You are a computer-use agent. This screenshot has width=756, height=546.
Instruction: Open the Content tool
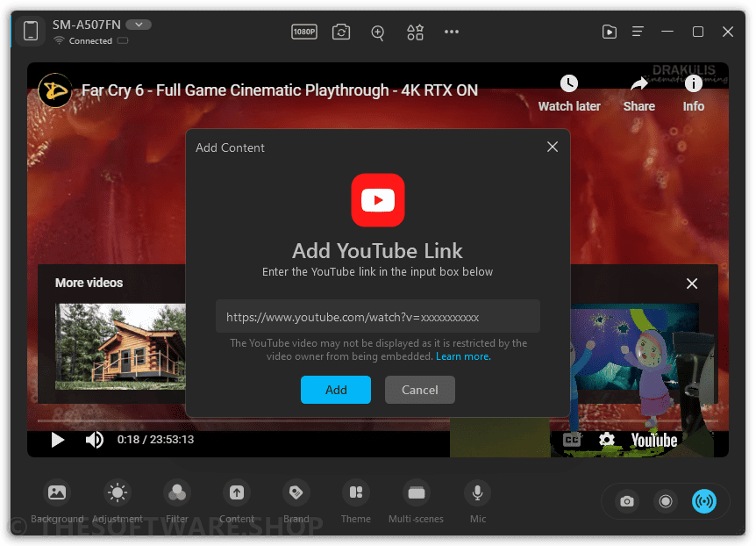tap(236, 502)
